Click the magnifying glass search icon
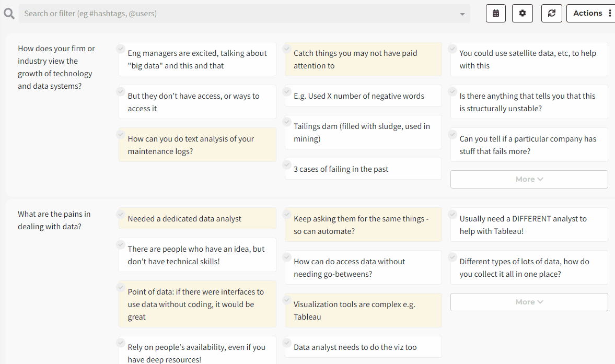 tap(9, 14)
